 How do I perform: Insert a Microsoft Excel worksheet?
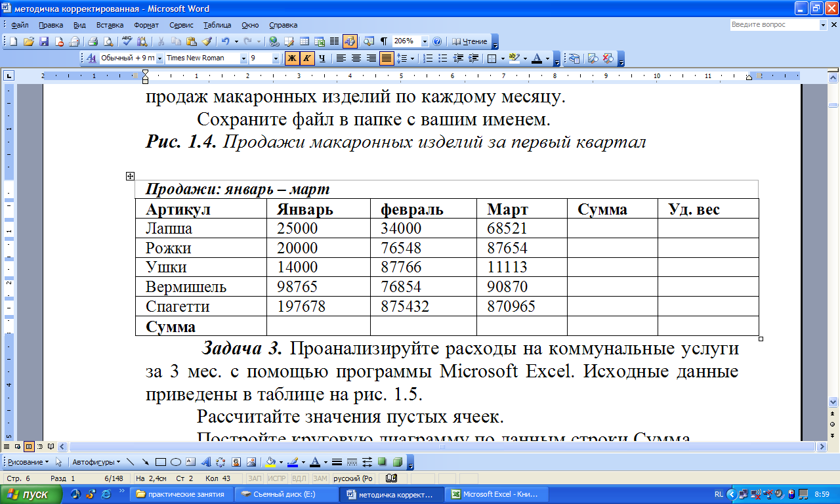(320, 41)
